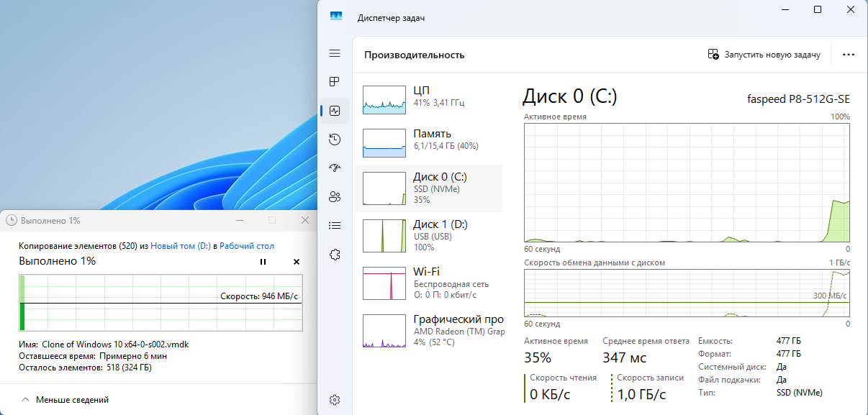Image resolution: width=868 pixels, height=415 pixels.
Task: Open the "Новый том (D:)" link
Action: [180, 246]
